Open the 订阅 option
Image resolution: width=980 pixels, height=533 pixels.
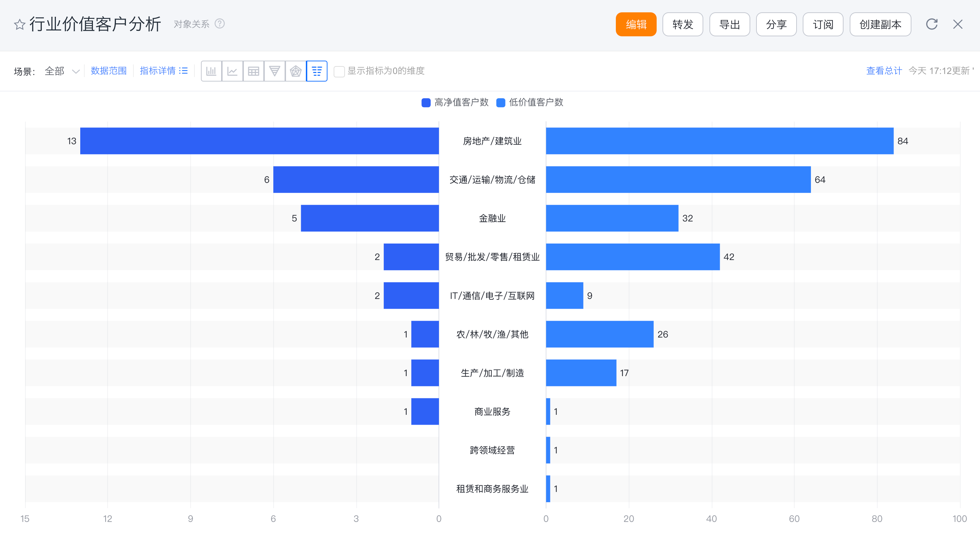point(823,24)
